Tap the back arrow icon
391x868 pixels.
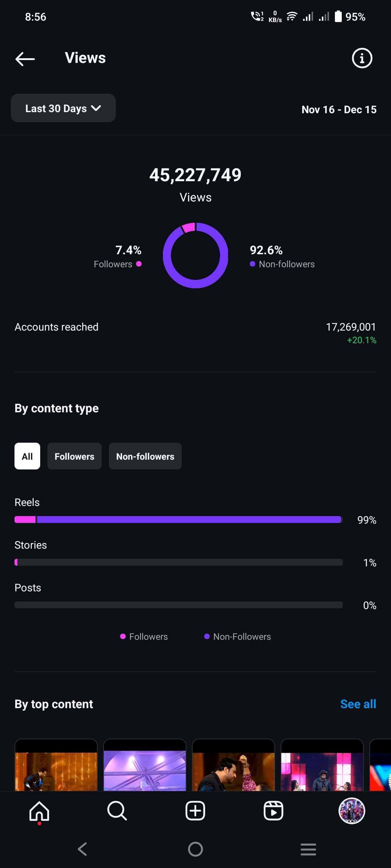[x=25, y=59]
